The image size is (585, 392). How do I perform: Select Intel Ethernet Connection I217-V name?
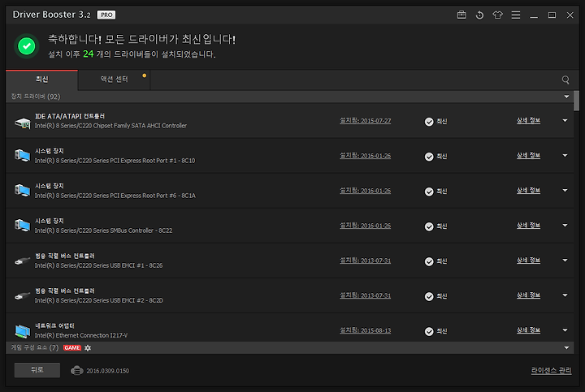(81, 335)
